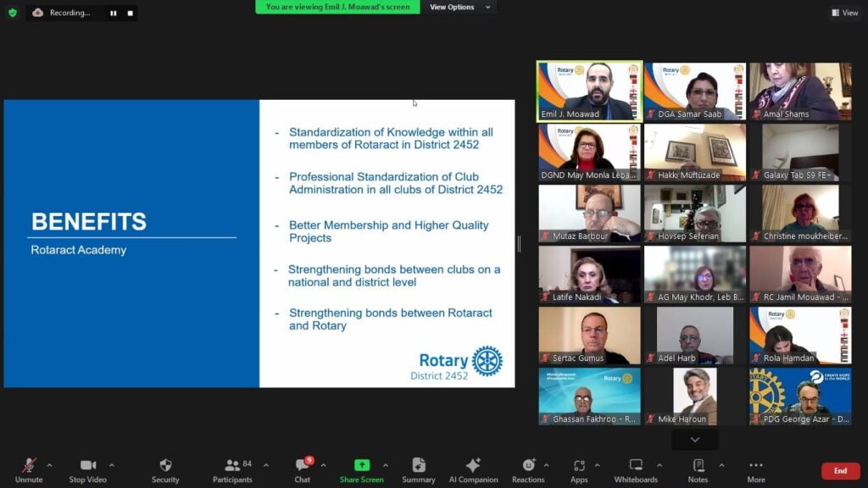868x488 pixels.
Task: Click the red End meeting button
Action: 840,471
